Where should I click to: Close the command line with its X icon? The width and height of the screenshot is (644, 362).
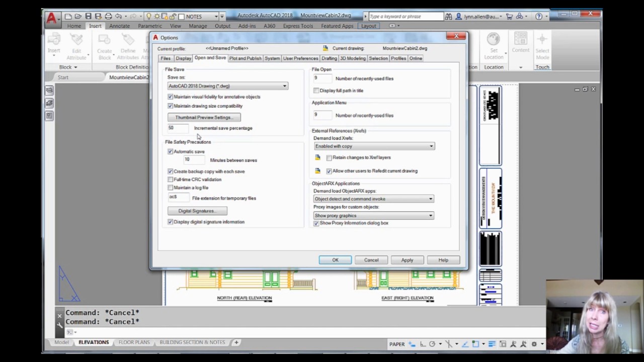[x=59, y=316]
